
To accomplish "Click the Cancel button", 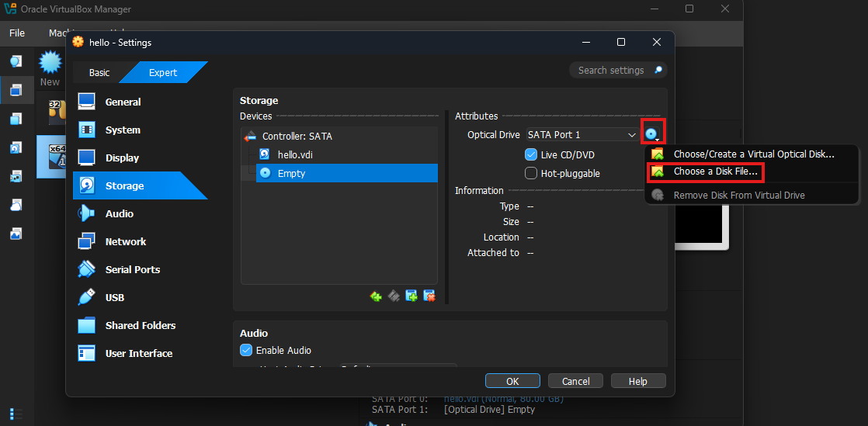I will 575,381.
